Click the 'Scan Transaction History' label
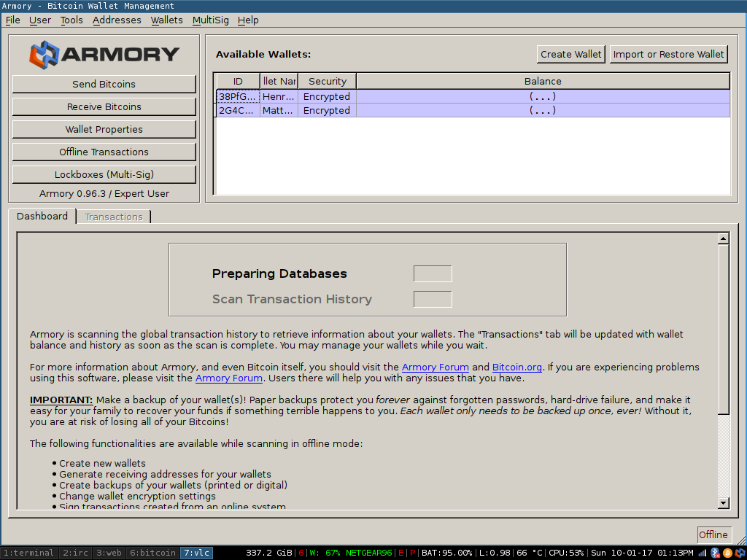 click(x=292, y=299)
